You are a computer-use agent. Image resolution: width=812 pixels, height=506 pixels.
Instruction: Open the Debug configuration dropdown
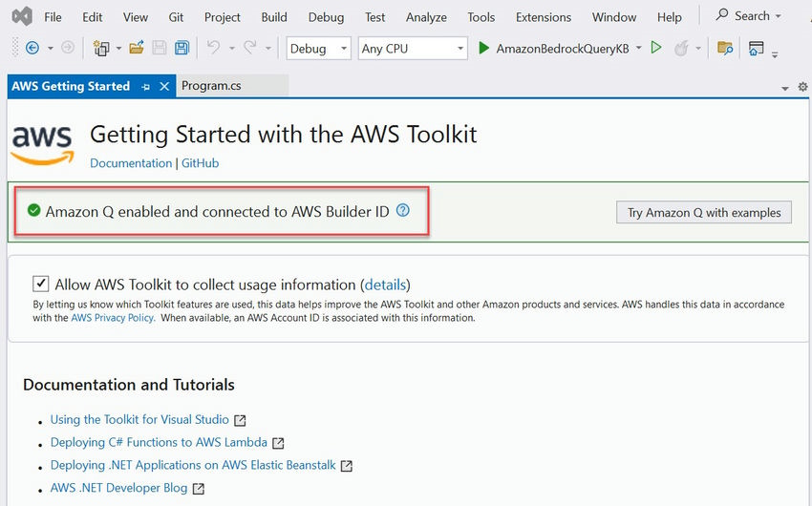coord(318,48)
